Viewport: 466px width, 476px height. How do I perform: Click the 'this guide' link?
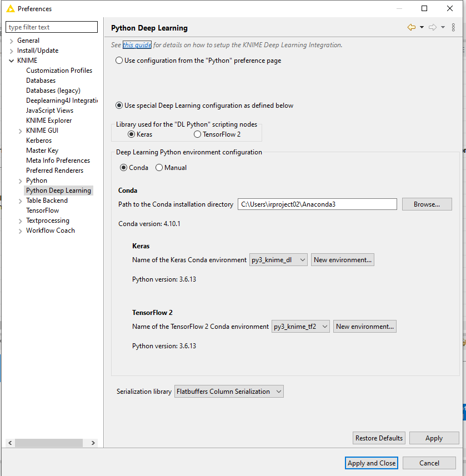[x=137, y=45]
